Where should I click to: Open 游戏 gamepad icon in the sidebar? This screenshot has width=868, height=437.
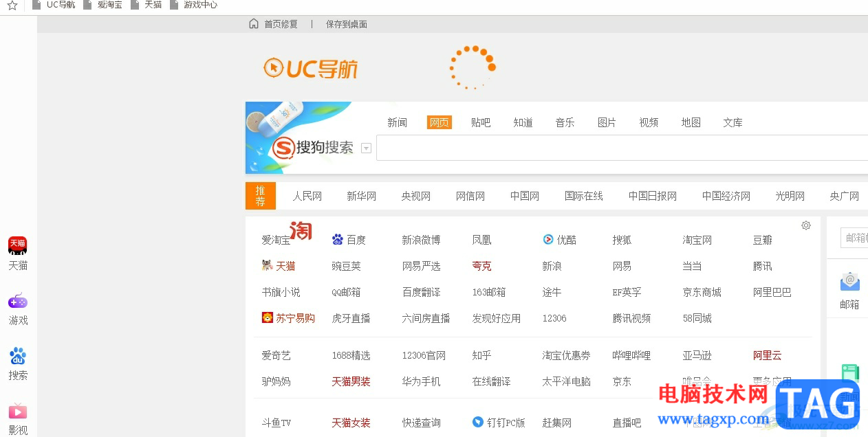(x=17, y=301)
